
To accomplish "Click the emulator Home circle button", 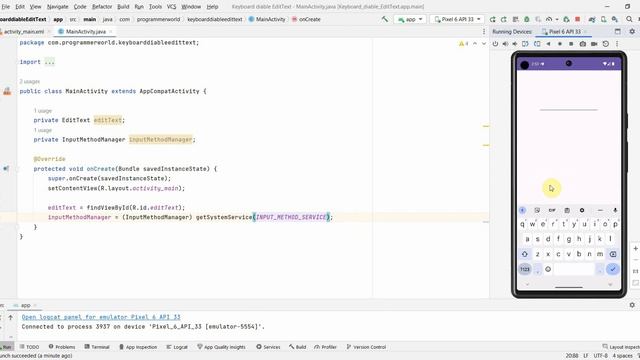I will tap(560, 44).
